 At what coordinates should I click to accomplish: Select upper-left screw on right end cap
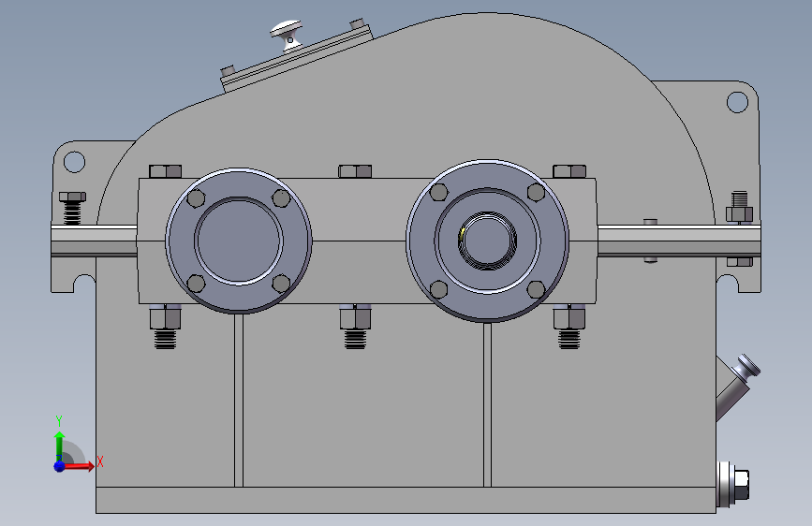tap(438, 192)
